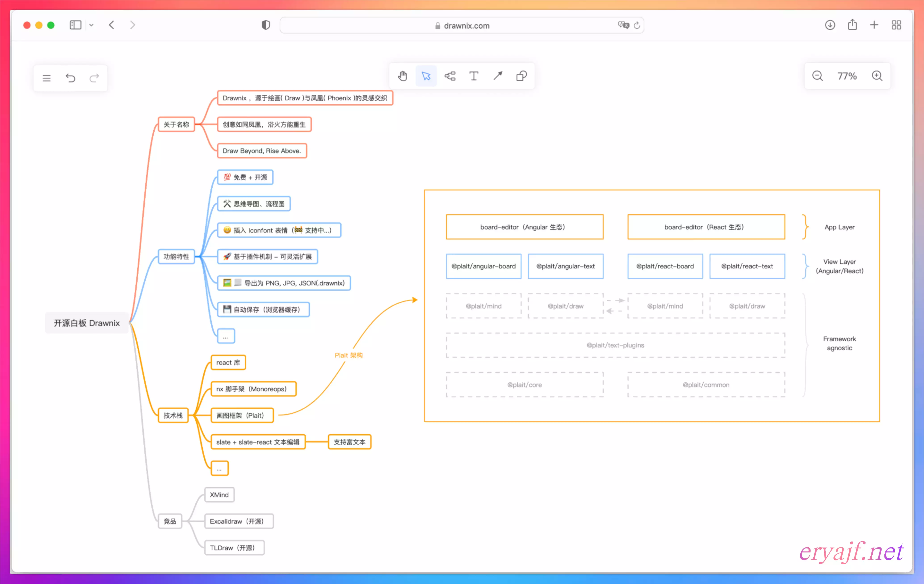Redo the last action

[94, 78]
